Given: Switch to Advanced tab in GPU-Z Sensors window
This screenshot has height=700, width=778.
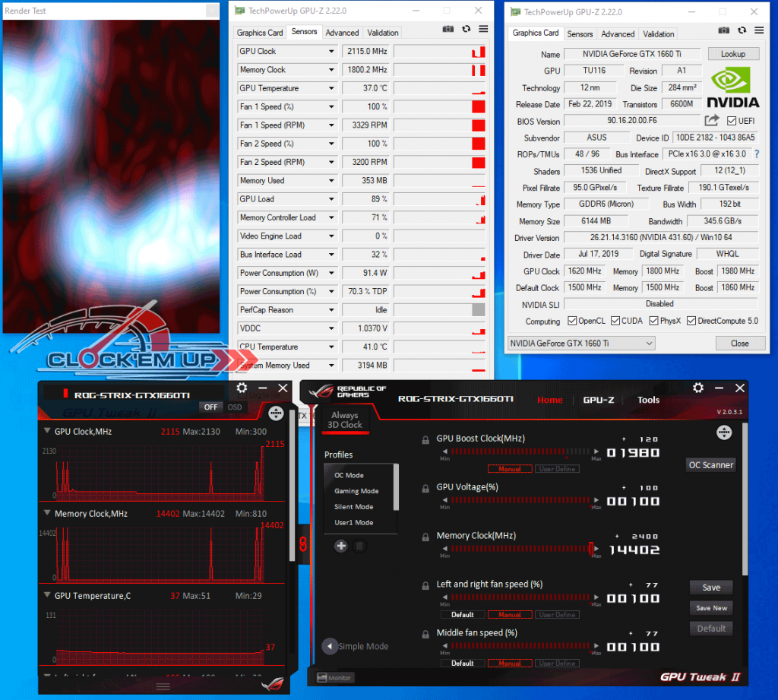Looking at the screenshot, I should coord(342,33).
